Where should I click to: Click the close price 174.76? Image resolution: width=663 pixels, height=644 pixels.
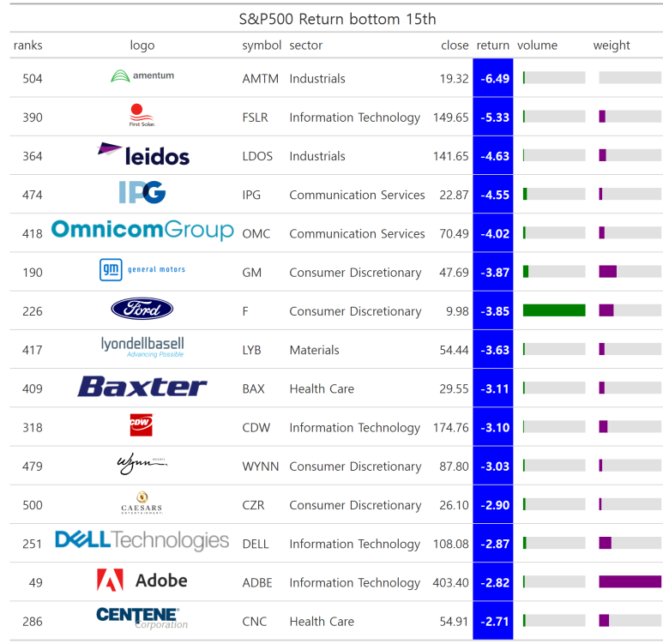tap(451, 428)
